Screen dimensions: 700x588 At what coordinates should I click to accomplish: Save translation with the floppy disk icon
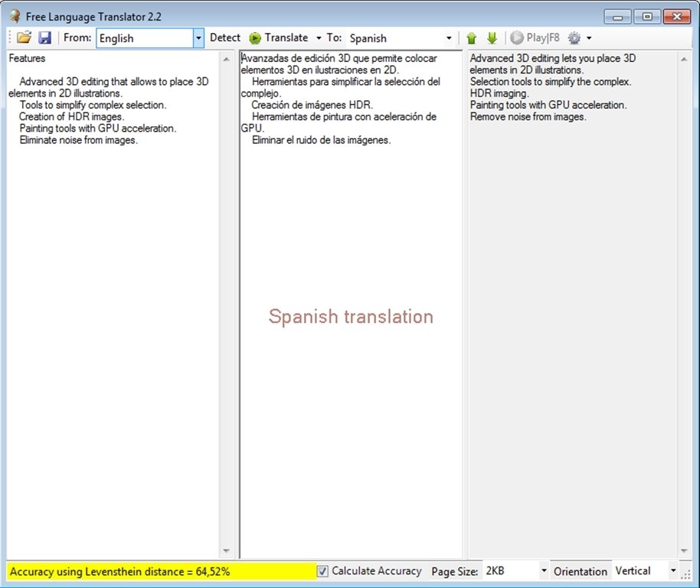click(44, 38)
